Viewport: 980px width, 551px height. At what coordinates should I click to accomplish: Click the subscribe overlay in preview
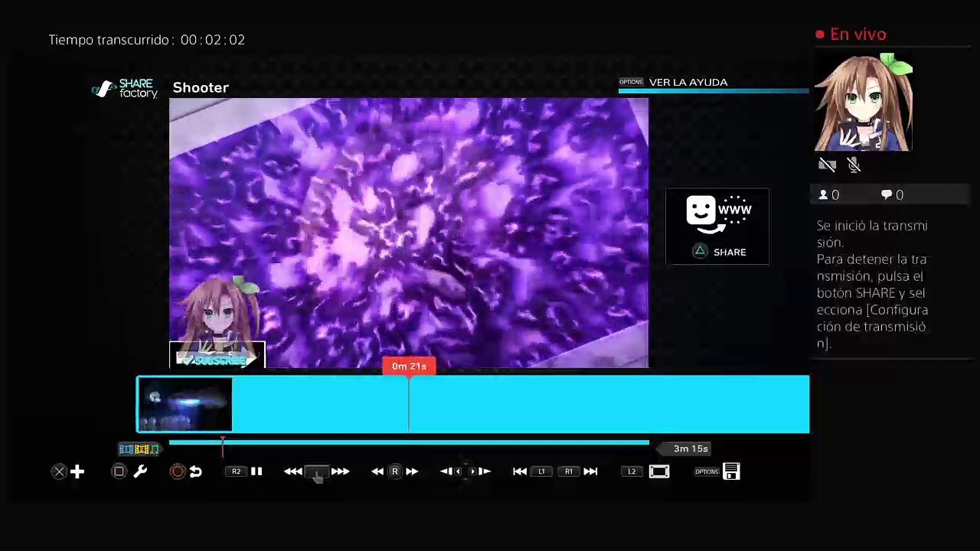(x=217, y=356)
